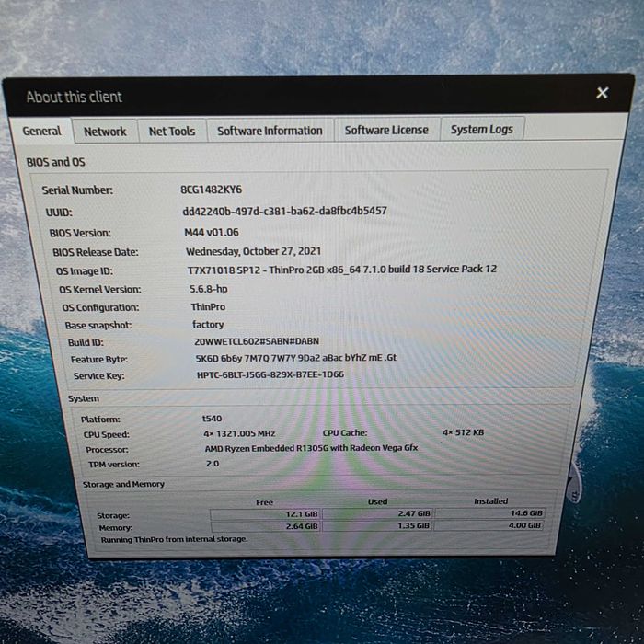Click BIOS release date Wednesday, October 27, 2021
The image size is (644, 644).
(x=253, y=251)
